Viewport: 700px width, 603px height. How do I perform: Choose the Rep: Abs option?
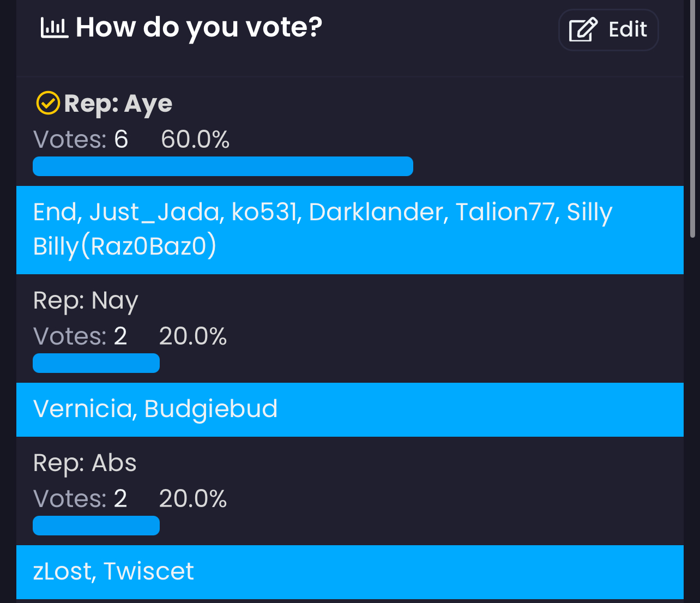point(85,463)
